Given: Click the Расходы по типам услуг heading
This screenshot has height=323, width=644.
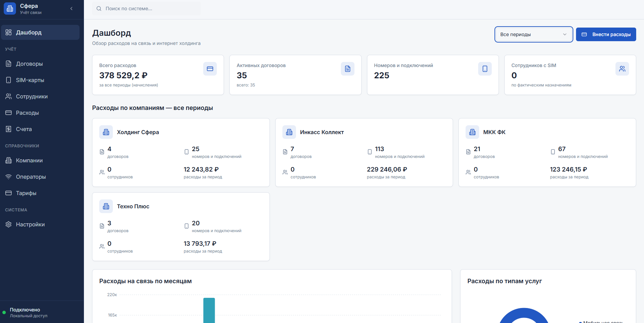Looking at the screenshot, I should 505,281.
